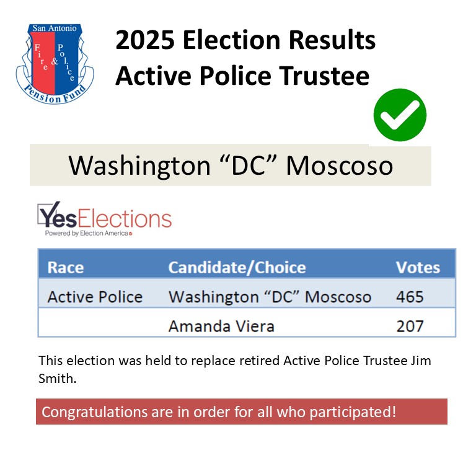Screen dimensions: 476x476
Task: Click the "Powered by Election America" tagline
Action: [x=89, y=233]
